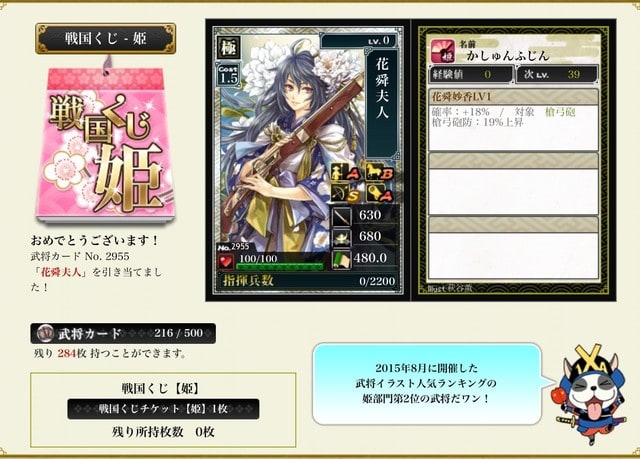The height and width of the screenshot is (459, 640).
Task: Click the green strategy scroll icon
Action: pos(341,259)
